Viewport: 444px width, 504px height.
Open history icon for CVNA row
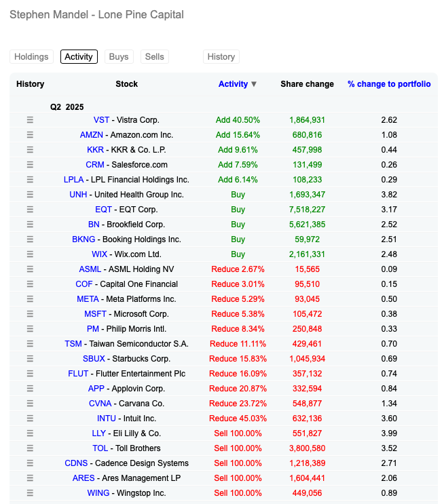30,404
